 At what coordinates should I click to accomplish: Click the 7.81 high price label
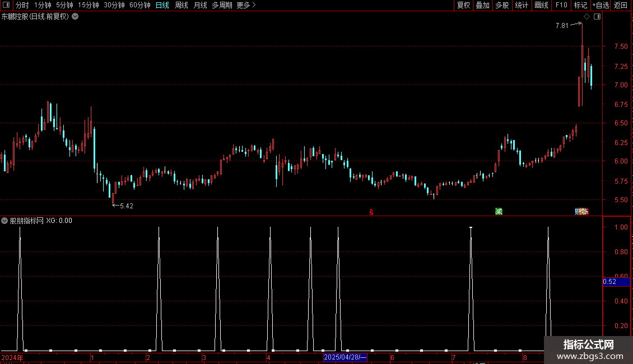(562, 26)
